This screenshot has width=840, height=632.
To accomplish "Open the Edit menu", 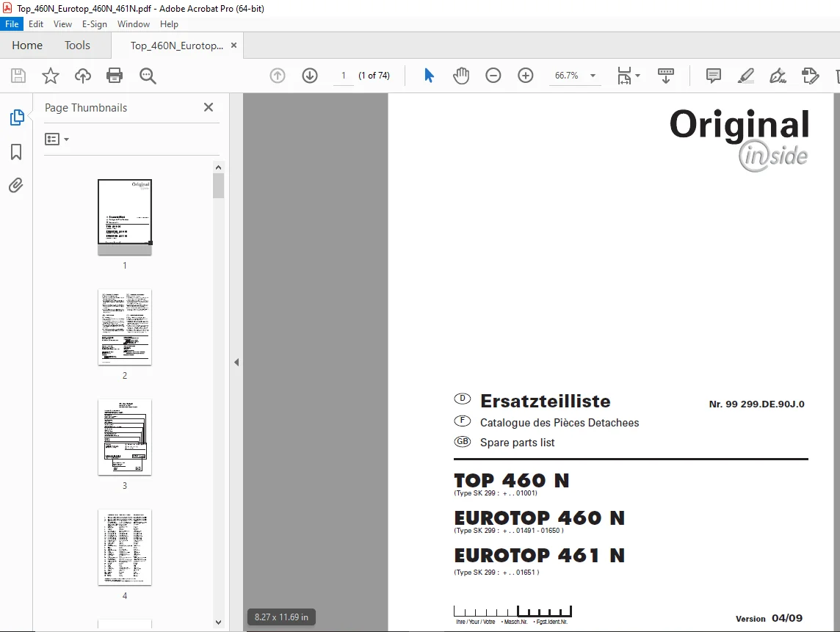I will click(x=36, y=24).
